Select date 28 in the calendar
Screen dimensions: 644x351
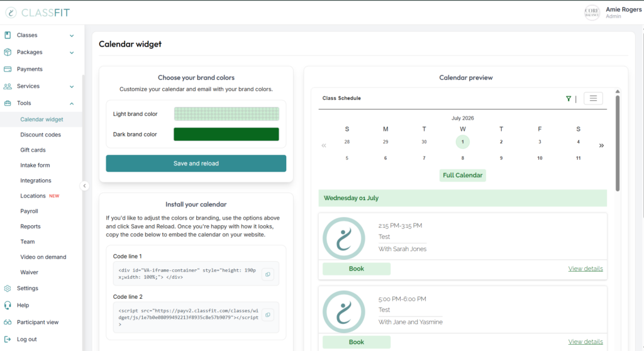click(x=347, y=142)
